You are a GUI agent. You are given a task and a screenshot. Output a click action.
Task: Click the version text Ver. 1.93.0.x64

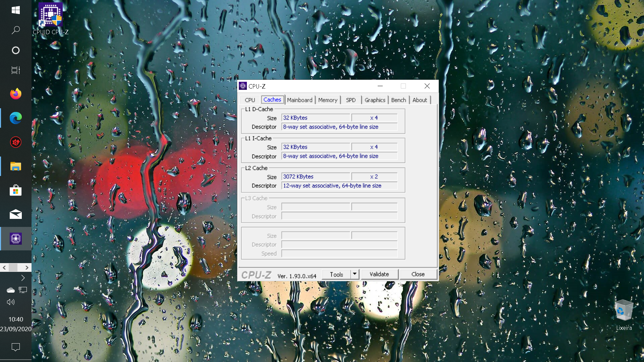(x=297, y=276)
